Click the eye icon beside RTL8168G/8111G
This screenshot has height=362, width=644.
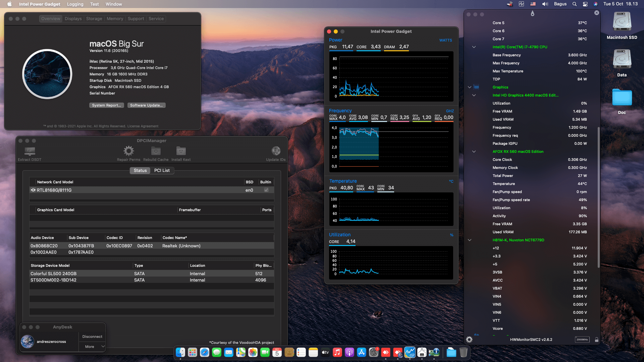coord(33,190)
